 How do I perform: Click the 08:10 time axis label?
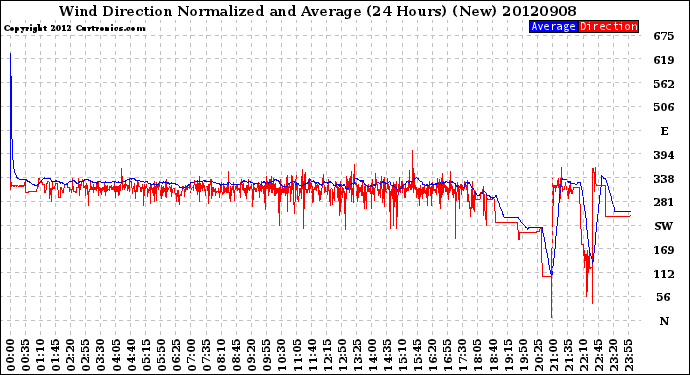pos(221,355)
